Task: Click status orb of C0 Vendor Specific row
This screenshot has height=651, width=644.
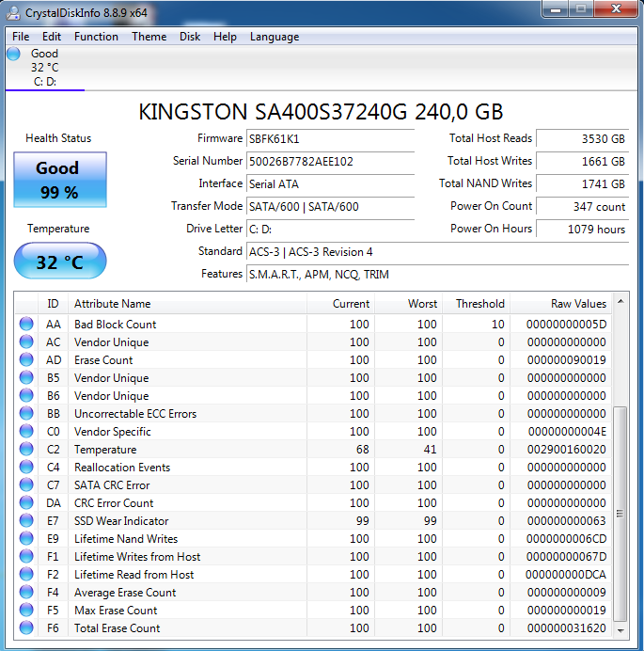Action: 26,431
